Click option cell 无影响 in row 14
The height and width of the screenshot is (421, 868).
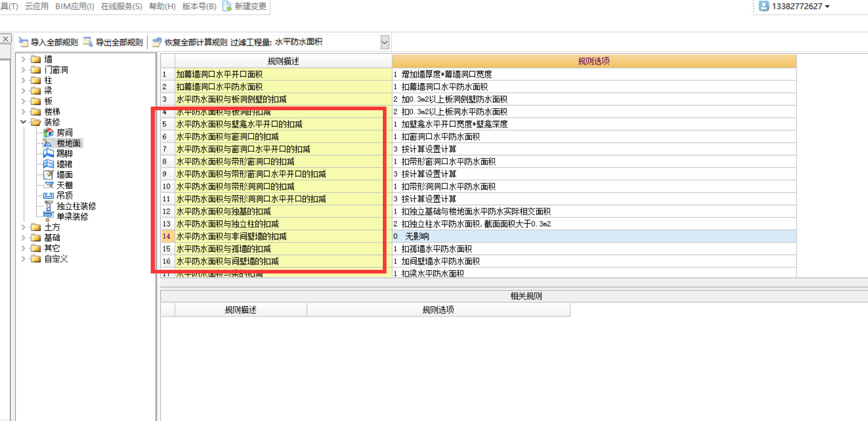[x=594, y=236]
